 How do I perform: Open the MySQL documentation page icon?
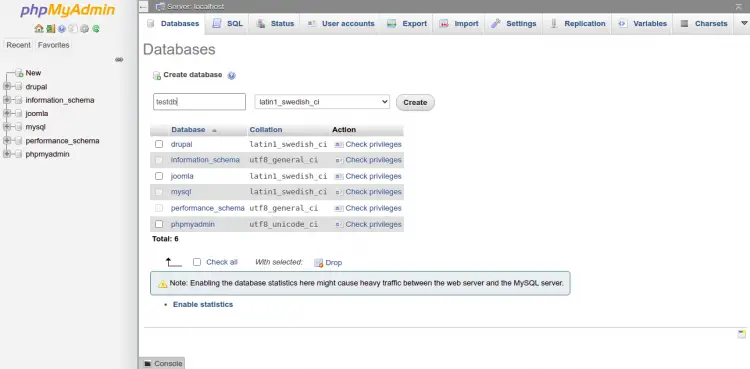[73, 29]
